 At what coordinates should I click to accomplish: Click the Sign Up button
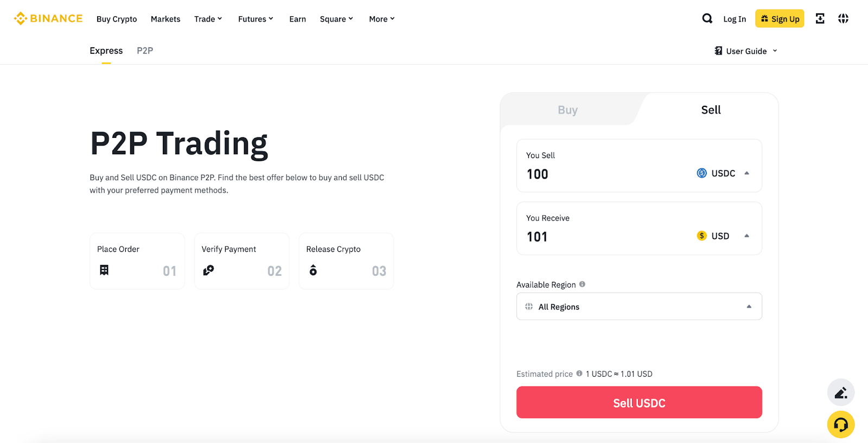click(780, 19)
